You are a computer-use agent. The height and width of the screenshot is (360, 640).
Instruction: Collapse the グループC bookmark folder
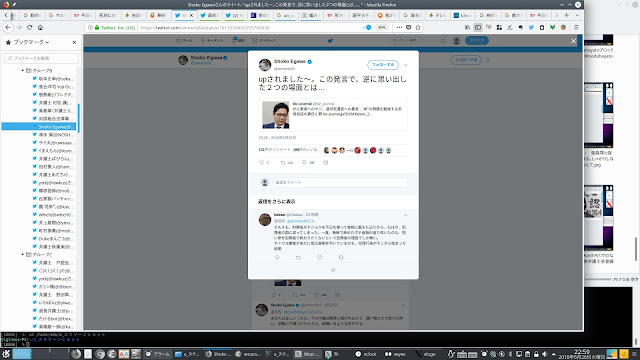23,254
